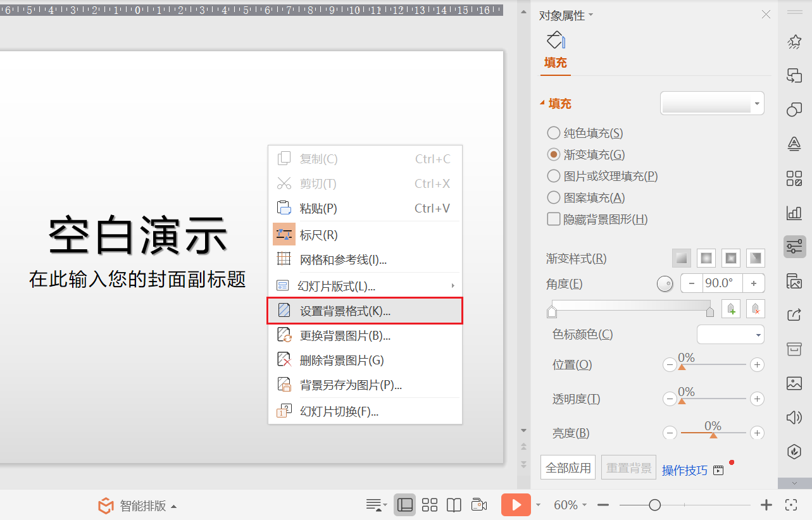Select the left gradient stop marker
812x520 pixels.
(x=552, y=311)
